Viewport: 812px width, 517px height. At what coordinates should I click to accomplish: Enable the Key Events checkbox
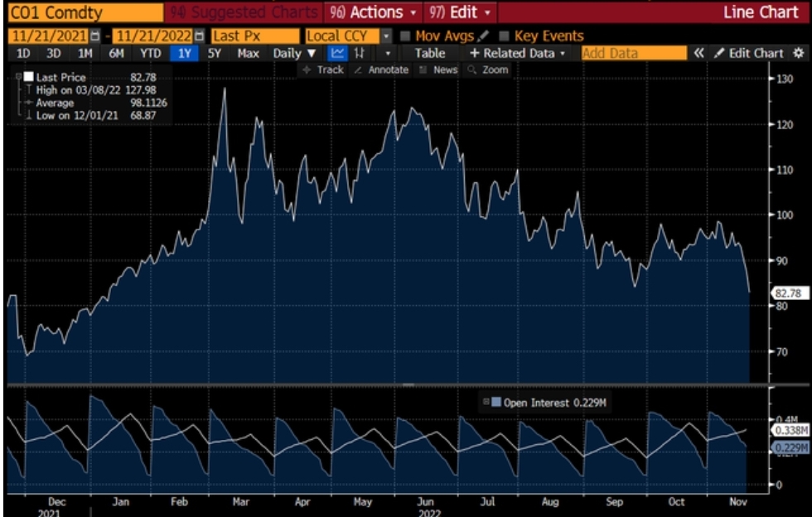coord(504,36)
